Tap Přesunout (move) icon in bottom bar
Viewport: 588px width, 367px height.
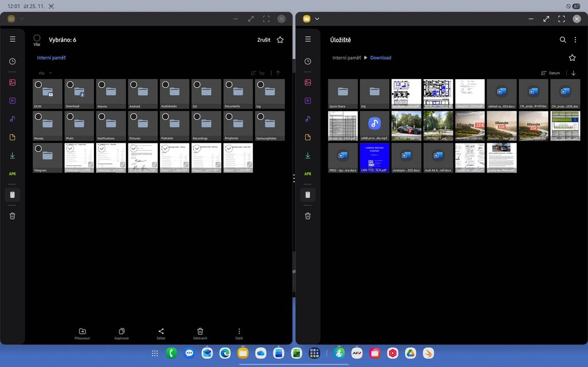pos(82,331)
